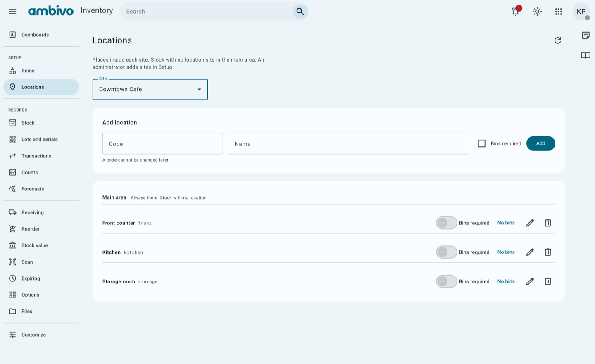595x364 pixels.
Task: Open Customize in the sidebar
Action: point(41,335)
